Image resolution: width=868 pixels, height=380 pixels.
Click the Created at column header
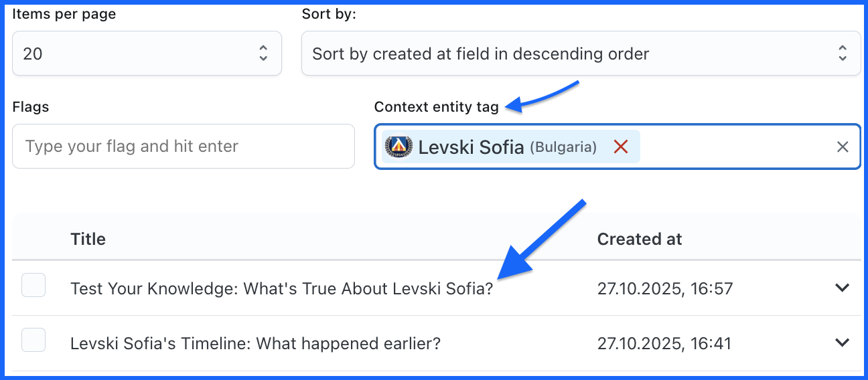point(640,239)
